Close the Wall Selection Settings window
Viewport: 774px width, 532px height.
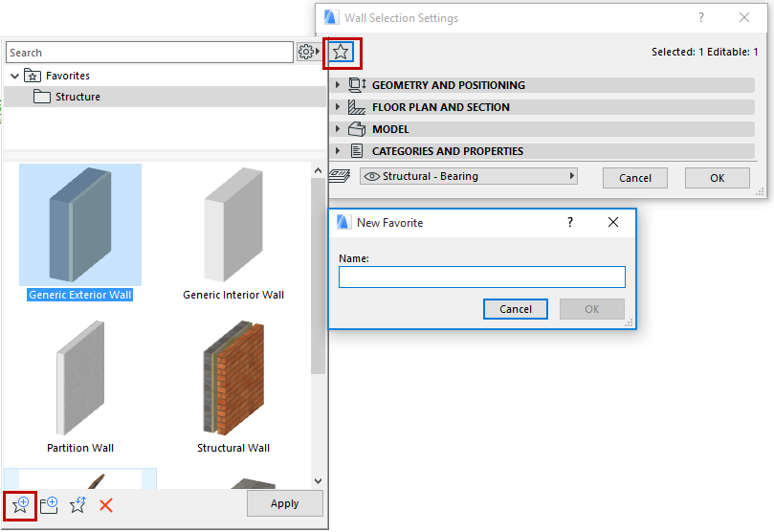coord(744,18)
